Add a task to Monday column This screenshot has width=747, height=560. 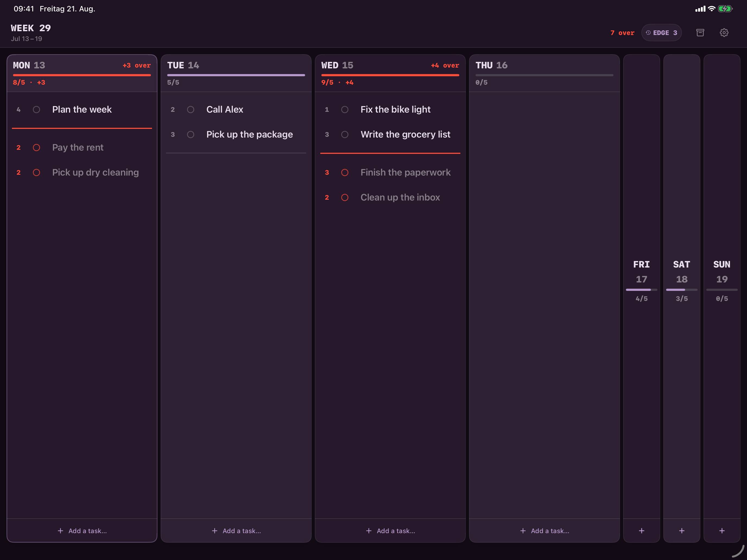82,531
